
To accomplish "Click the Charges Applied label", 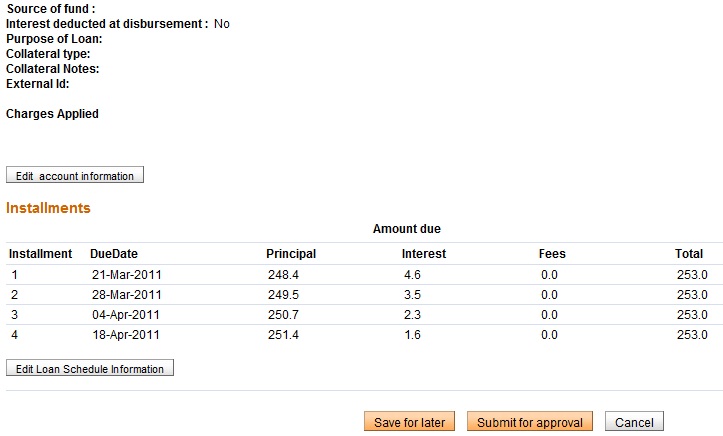I will [x=52, y=114].
